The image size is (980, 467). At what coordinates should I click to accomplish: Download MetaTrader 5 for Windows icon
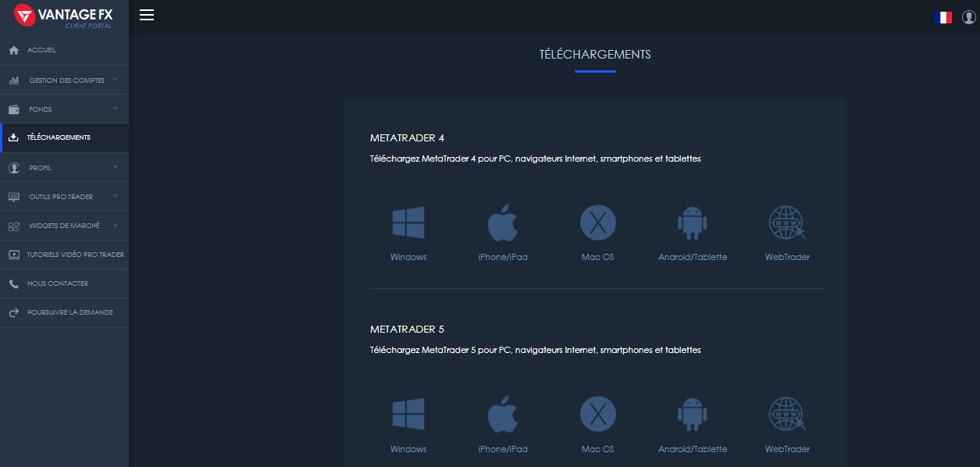pyautogui.click(x=408, y=414)
